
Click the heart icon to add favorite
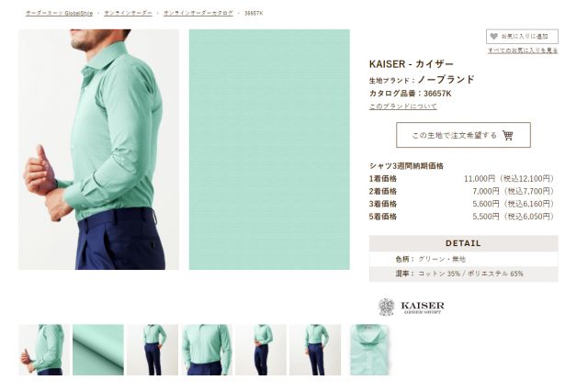(x=494, y=37)
